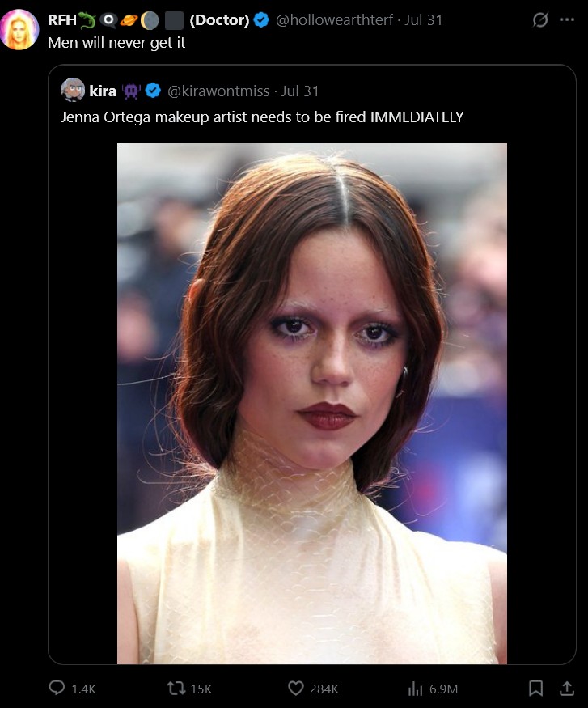Image resolution: width=588 pixels, height=708 pixels.
Task: Repost this tweet via retweet icon
Action: pyautogui.click(x=176, y=688)
